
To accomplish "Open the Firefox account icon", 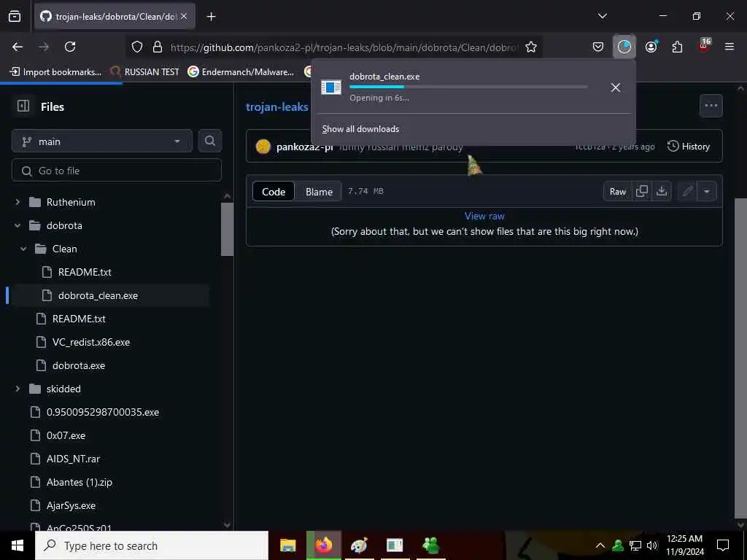I will (x=651, y=47).
